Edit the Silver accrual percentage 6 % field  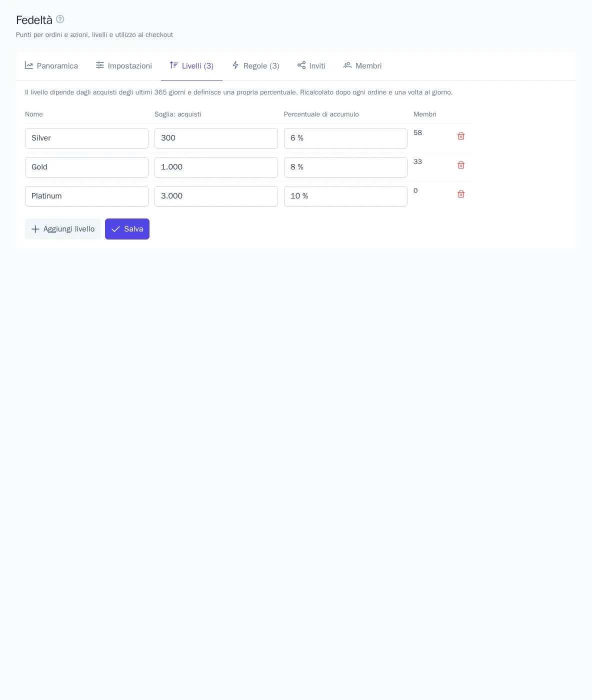(345, 138)
